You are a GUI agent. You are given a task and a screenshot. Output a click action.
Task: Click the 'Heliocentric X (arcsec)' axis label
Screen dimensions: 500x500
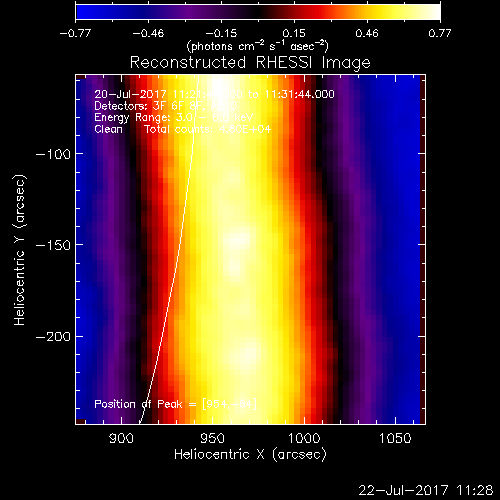(x=250, y=454)
